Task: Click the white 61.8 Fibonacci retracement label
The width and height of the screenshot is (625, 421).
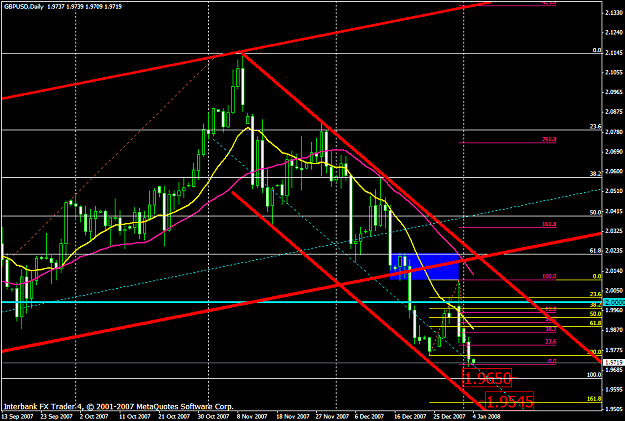Action: (x=596, y=250)
